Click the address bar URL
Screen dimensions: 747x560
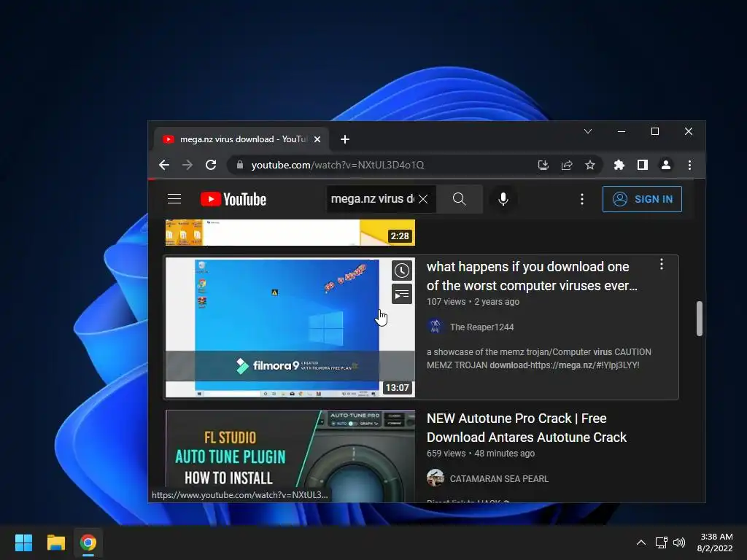tap(337, 165)
